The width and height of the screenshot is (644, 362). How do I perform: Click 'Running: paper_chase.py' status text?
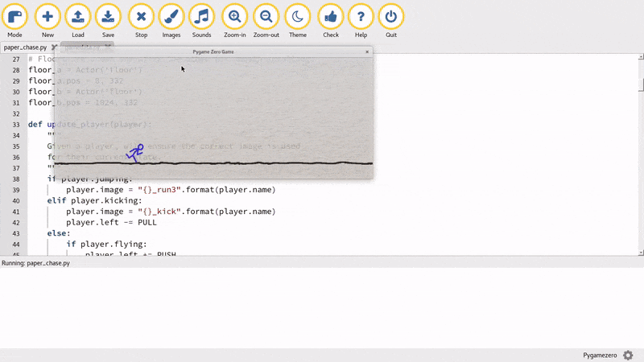pyautogui.click(x=35, y=263)
